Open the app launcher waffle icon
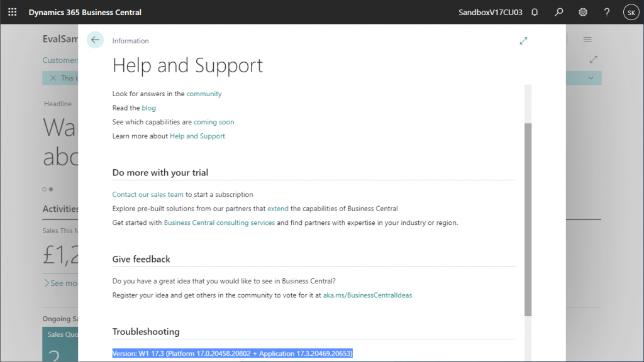Image resolution: width=644 pixels, height=362 pixels. pos(13,13)
